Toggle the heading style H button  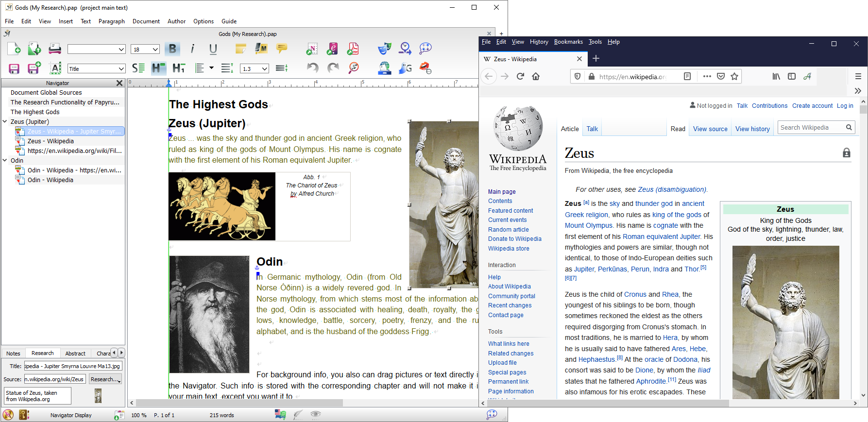(158, 68)
